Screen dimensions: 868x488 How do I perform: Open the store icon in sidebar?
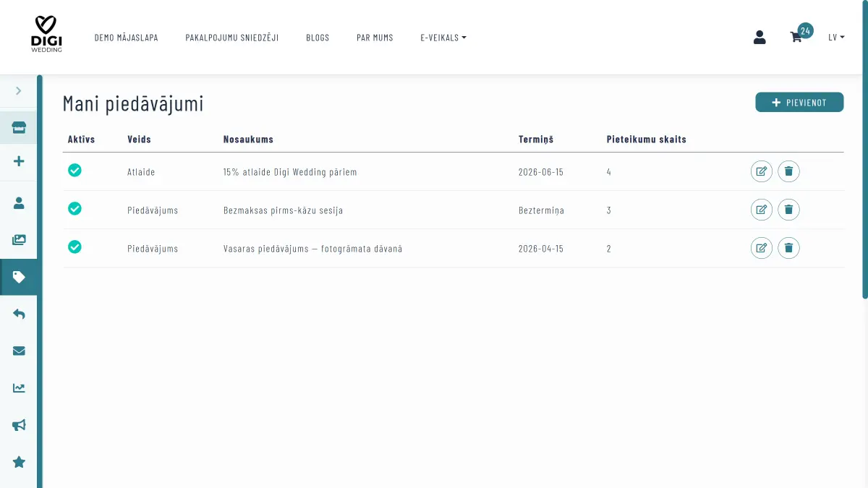(x=19, y=128)
